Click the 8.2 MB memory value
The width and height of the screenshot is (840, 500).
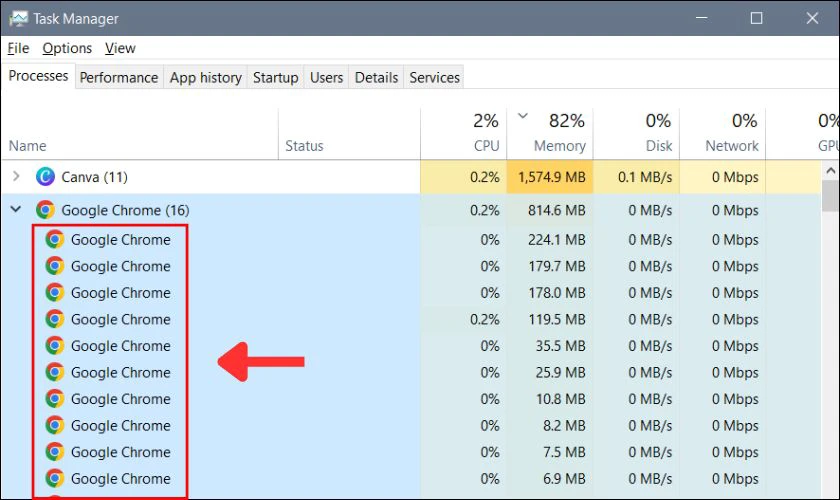[564, 426]
